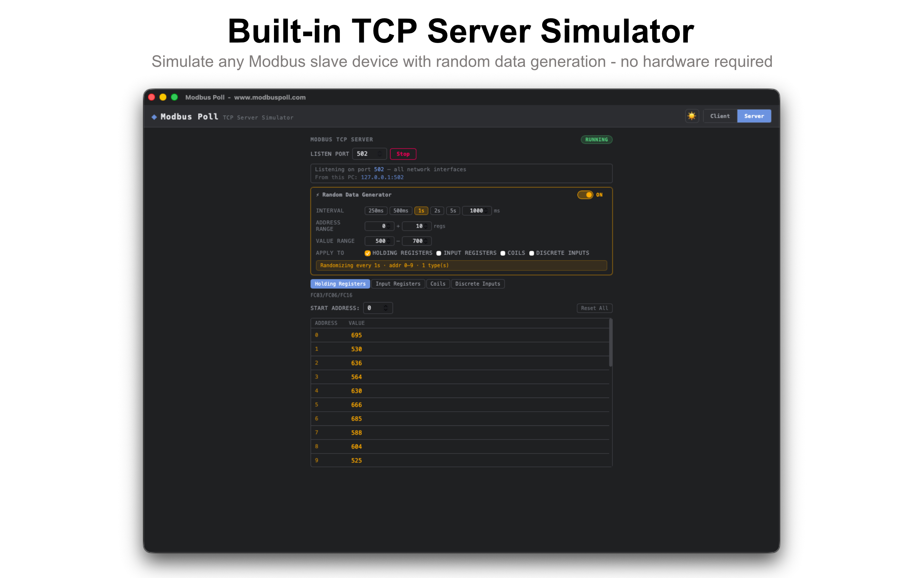Click value 685 at address 6
The height and width of the screenshot is (578, 924).
[x=356, y=419]
